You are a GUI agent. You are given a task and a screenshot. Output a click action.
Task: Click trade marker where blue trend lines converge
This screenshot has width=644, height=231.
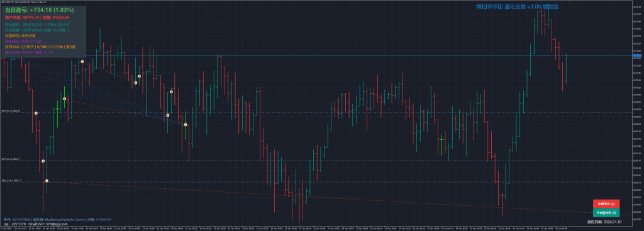point(186,125)
